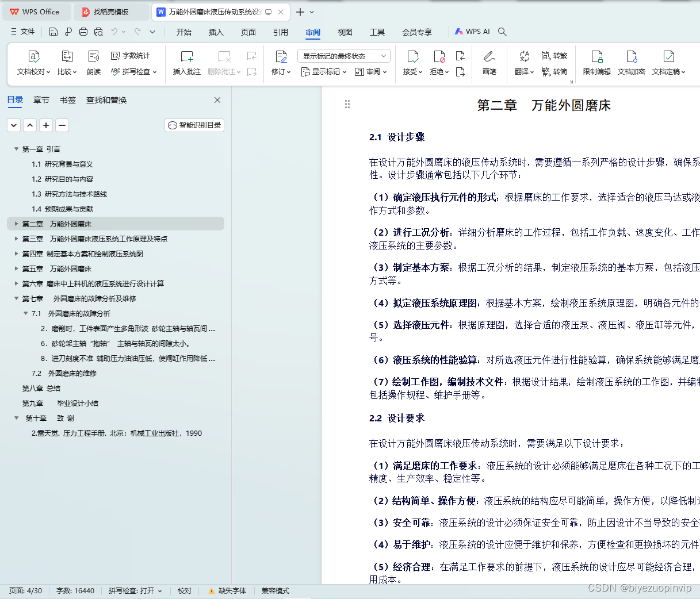Close the navigation side panel
700x599 pixels.
(x=217, y=100)
